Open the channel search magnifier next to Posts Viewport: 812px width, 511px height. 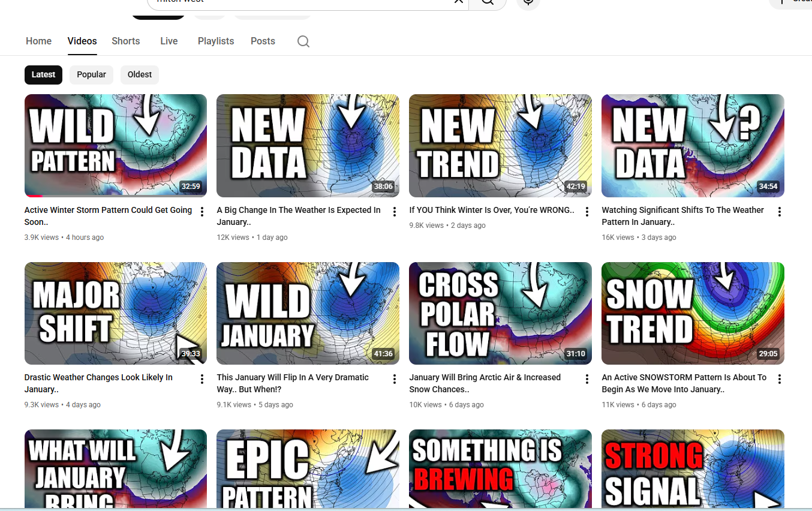point(303,41)
